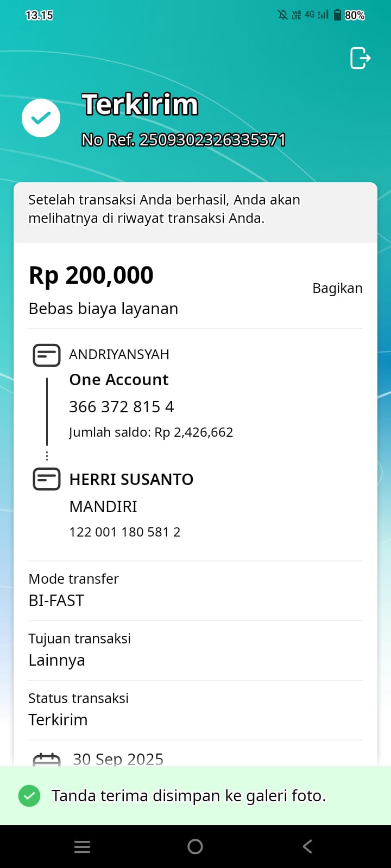The image size is (391, 868).
Task: Tap the source account card icon
Action: [47, 355]
